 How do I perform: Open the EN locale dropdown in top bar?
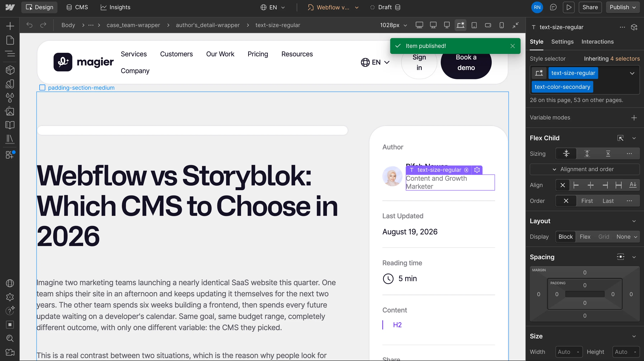click(x=273, y=7)
